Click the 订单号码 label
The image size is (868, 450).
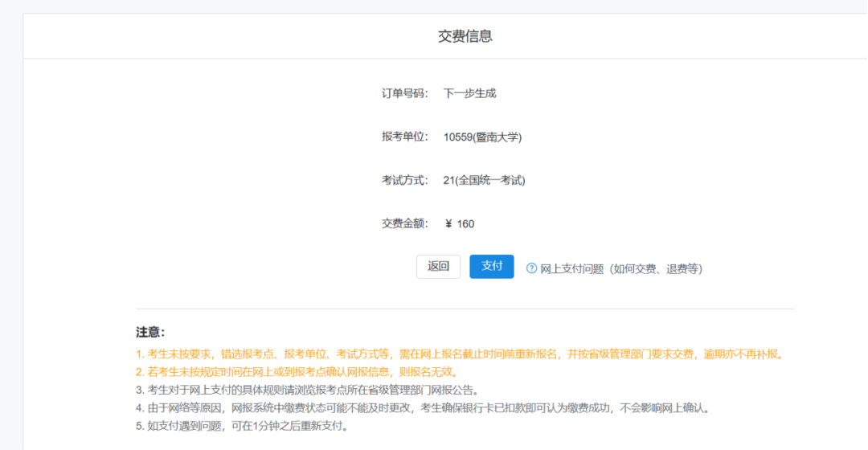pos(404,93)
